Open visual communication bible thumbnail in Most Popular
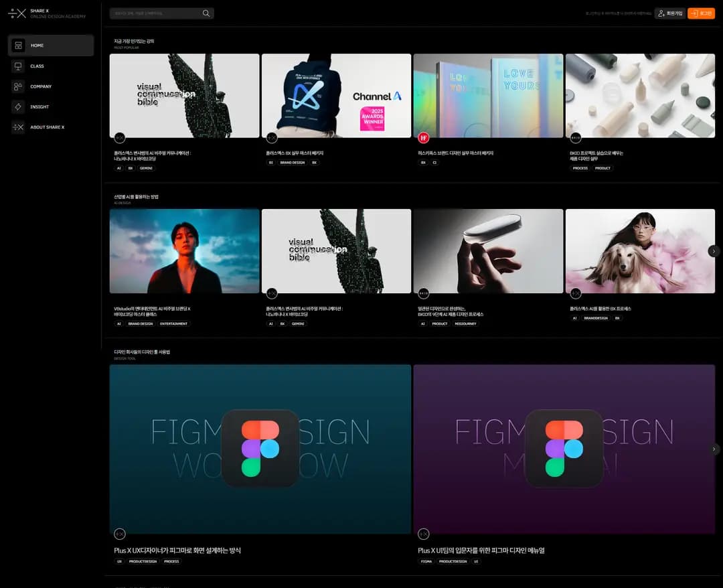Screen dimensions: 723x588 click(x=185, y=96)
